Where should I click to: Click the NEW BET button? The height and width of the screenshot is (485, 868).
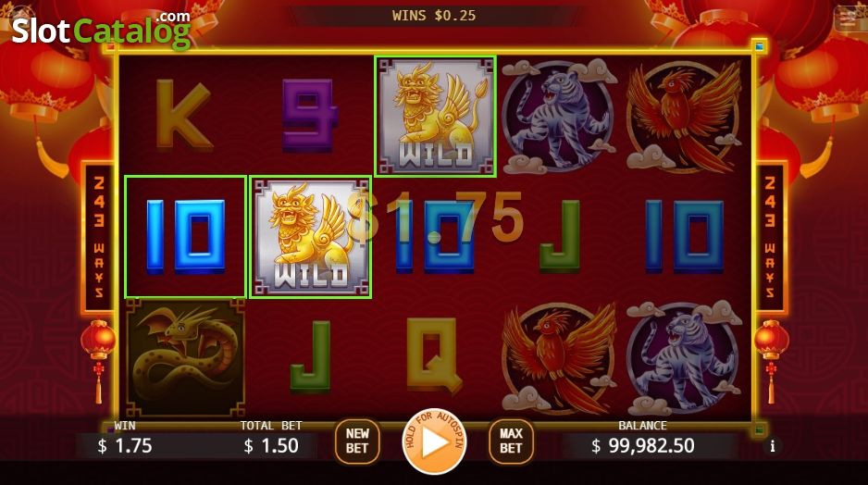coord(357,441)
